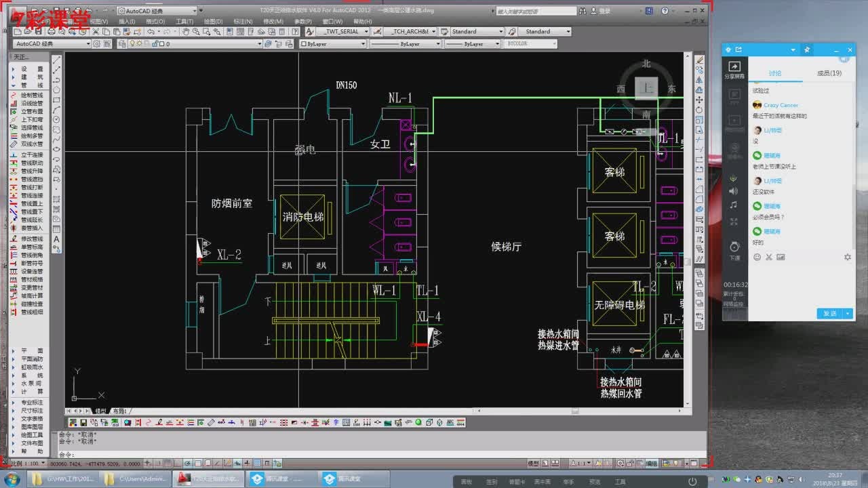Select the Text (A) tool in draw toolbar
This screenshot has height=488, width=868.
(x=57, y=239)
